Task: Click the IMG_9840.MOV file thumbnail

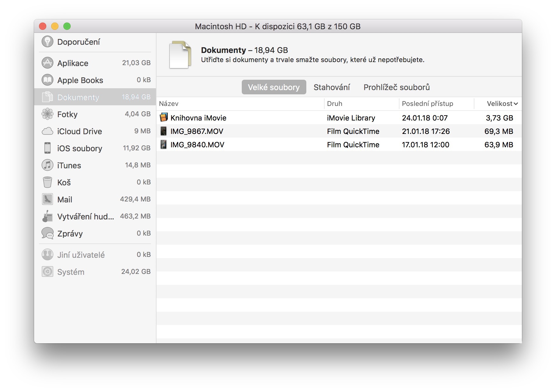Action: click(164, 144)
